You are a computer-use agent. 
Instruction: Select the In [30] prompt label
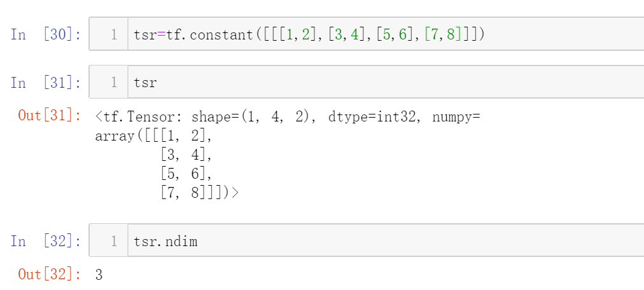click(x=46, y=34)
